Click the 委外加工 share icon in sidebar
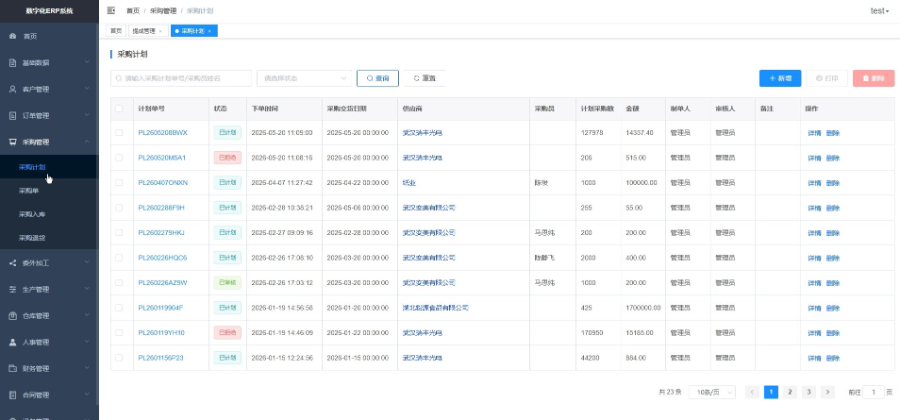 (13, 263)
